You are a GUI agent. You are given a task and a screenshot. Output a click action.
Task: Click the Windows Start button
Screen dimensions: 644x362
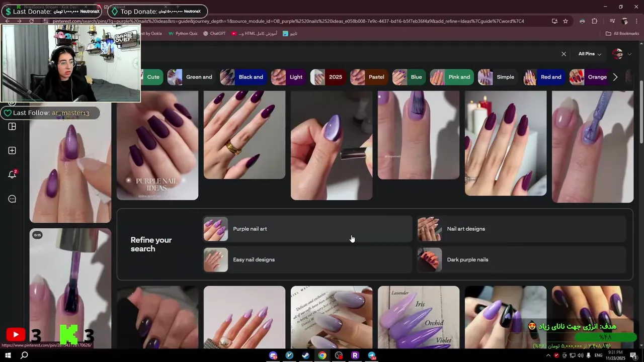click(8, 355)
